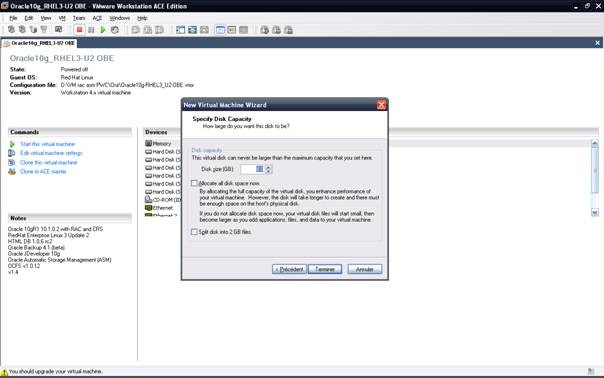
Task: Click the Terminer button
Action: click(325, 269)
